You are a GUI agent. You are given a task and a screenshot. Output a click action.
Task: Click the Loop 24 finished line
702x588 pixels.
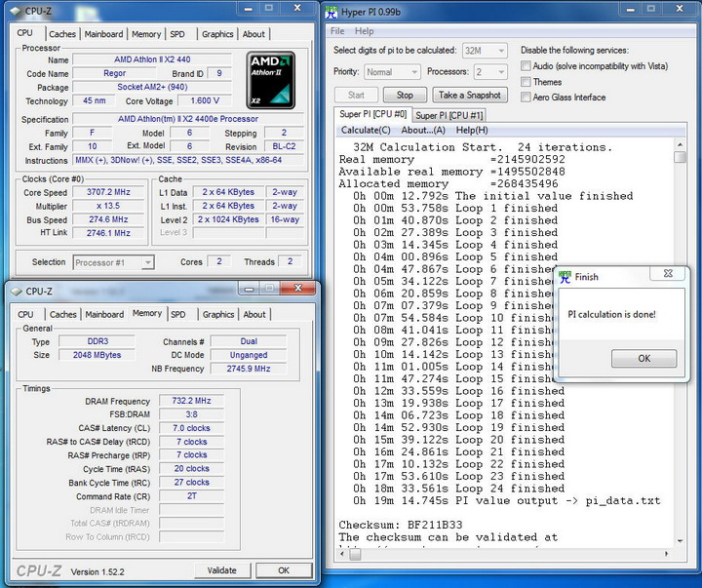(459, 489)
